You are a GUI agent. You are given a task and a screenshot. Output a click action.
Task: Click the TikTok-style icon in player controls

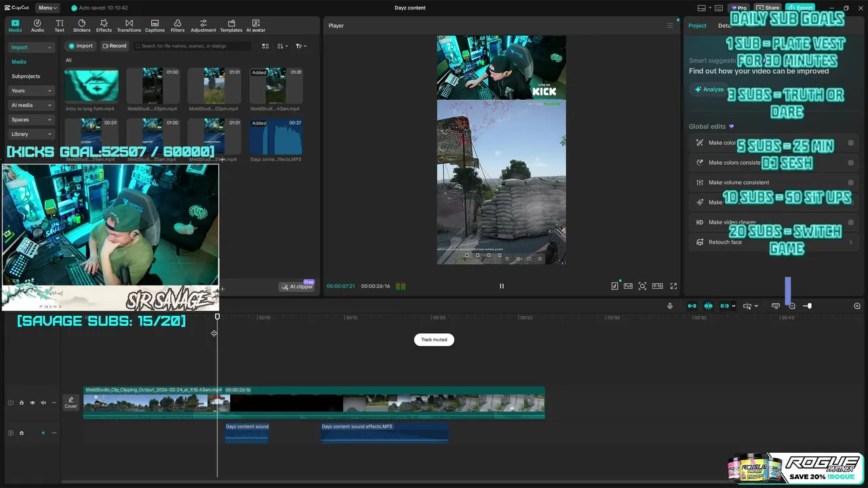click(615, 286)
